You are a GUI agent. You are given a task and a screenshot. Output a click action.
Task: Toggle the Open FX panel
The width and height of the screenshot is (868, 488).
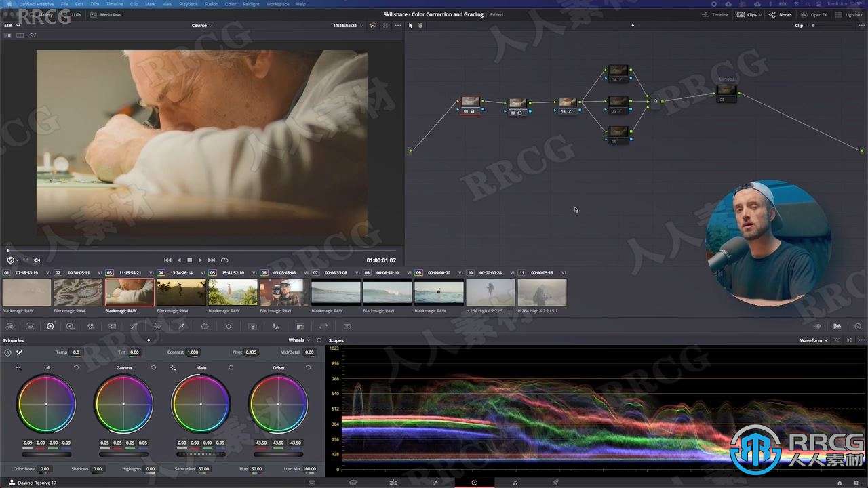point(814,14)
